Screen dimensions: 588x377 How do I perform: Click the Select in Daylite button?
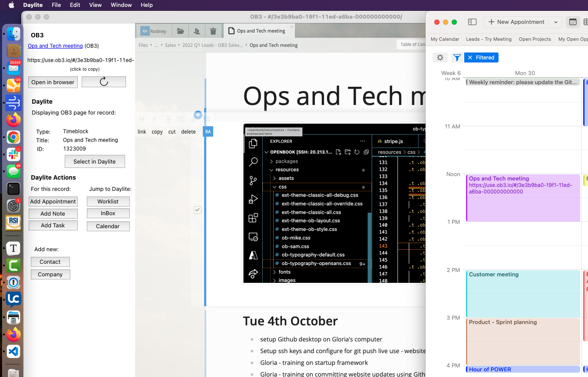pos(95,161)
